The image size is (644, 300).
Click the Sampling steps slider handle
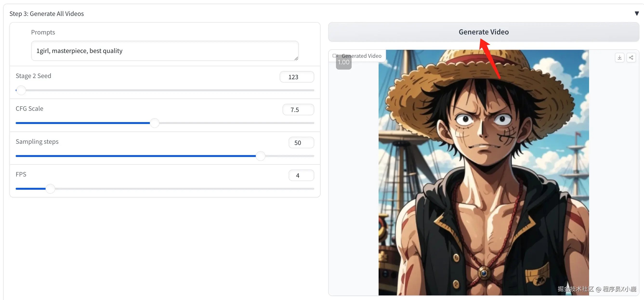(x=261, y=156)
